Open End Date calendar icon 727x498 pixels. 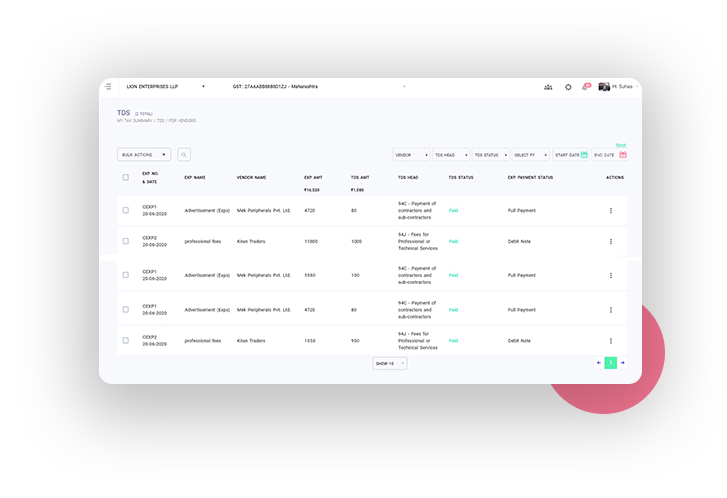[622, 155]
